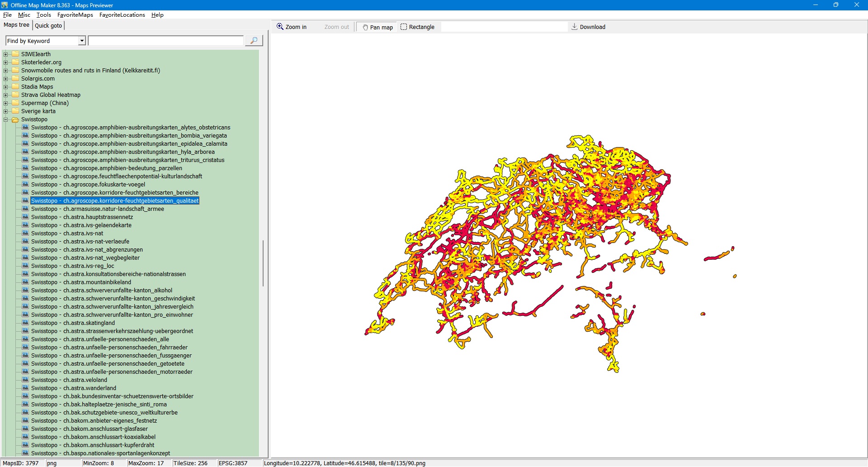Image resolution: width=868 pixels, height=467 pixels.
Task: Expand the Stadia Maps folder
Action: click(6, 87)
